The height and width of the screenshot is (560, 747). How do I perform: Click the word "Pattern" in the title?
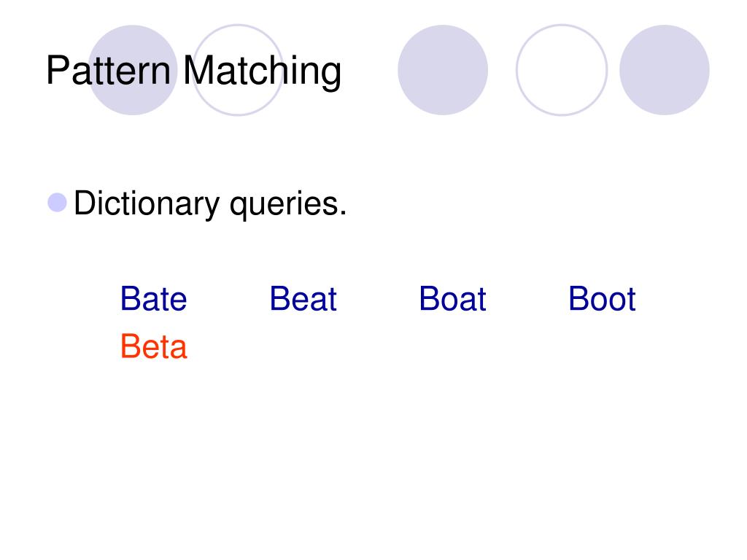tap(108, 71)
